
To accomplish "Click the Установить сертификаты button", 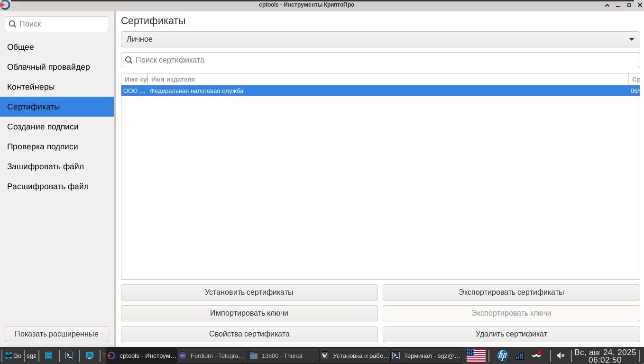I will (x=249, y=292).
